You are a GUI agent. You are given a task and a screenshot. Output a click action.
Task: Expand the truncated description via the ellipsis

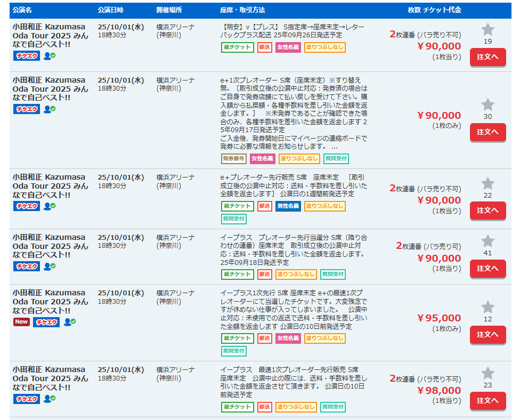[x=335, y=147]
